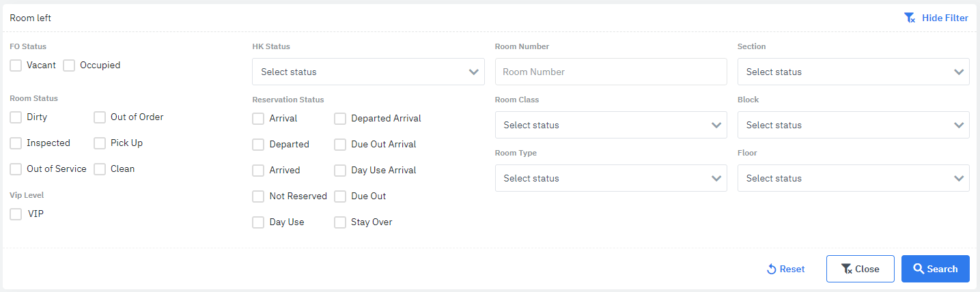Image resolution: width=980 pixels, height=292 pixels.
Task: Toggle the VIP level checkbox
Action: pyautogui.click(x=16, y=214)
